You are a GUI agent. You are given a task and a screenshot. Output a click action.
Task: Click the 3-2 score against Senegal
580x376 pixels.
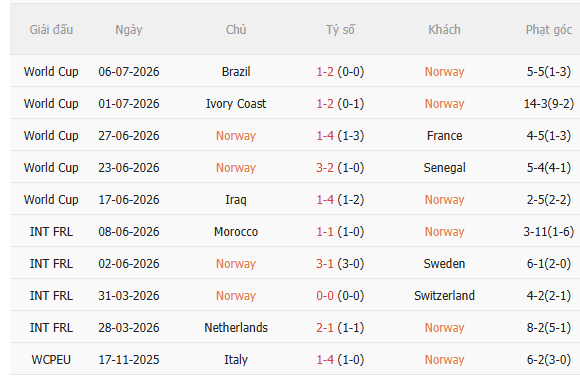(x=325, y=168)
